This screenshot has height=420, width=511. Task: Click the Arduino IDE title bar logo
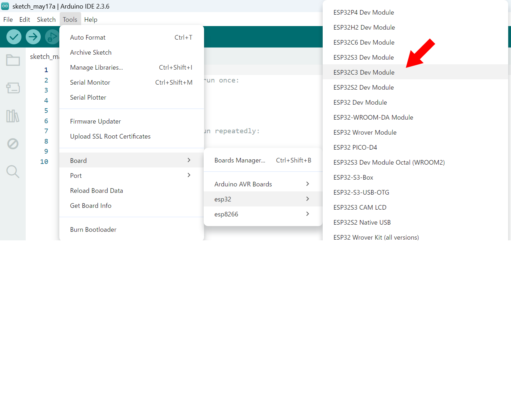[5, 6]
